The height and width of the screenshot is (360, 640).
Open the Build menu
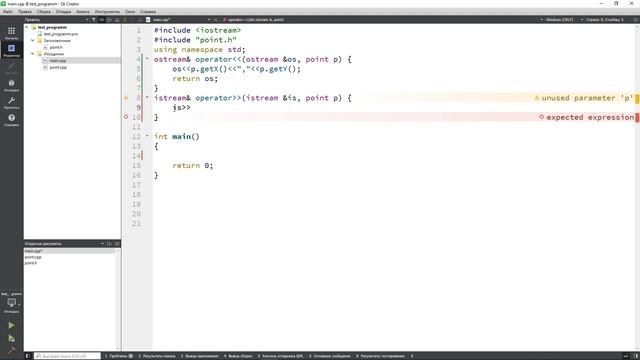click(x=44, y=11)
